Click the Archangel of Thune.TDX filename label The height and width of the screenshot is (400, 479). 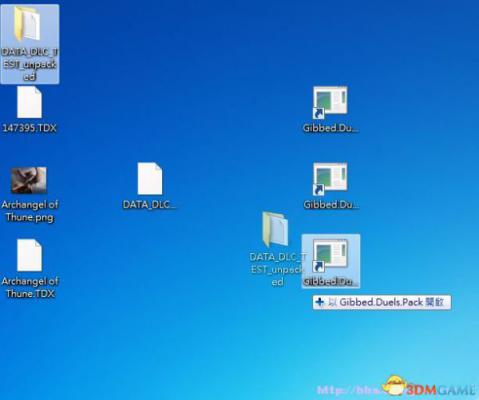coord(30,287)
